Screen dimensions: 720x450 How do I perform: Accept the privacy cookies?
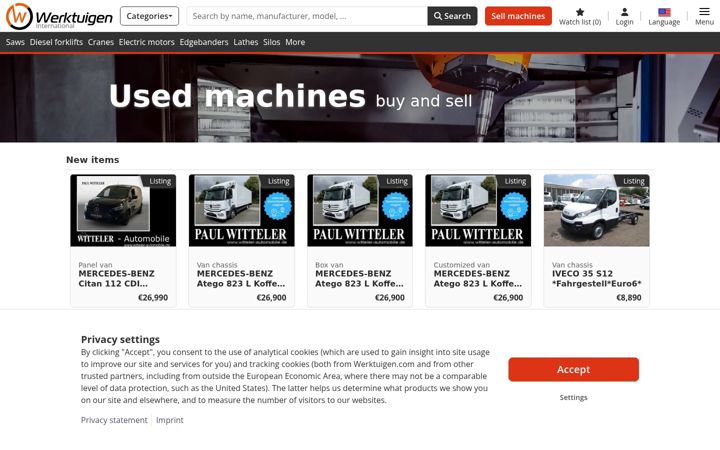tap(574, 370)
